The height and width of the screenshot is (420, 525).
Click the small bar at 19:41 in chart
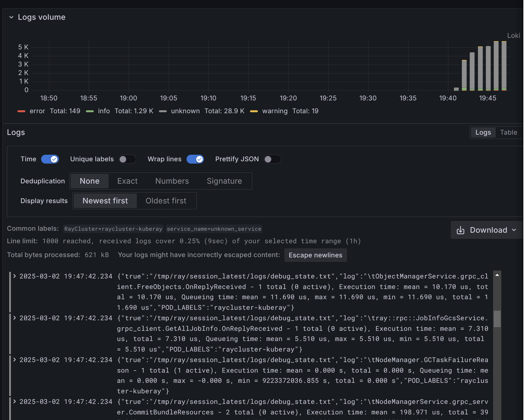tap(456, 89)
